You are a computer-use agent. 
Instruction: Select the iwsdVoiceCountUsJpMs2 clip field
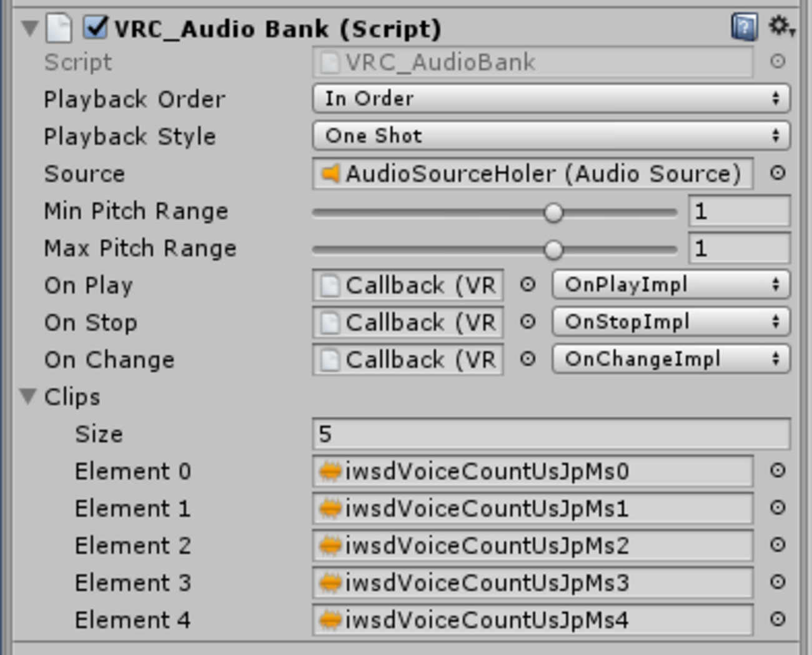click(x=533, y=546)
